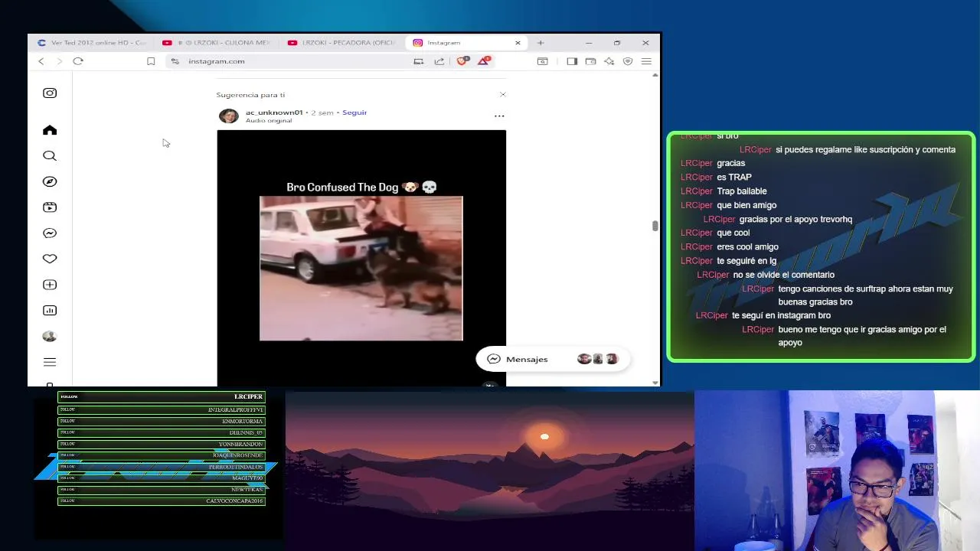This screenshot has width=980, height=551.
Task: Click the browser forward arrow
Action: pyautogui.click(x=59, y=61)
